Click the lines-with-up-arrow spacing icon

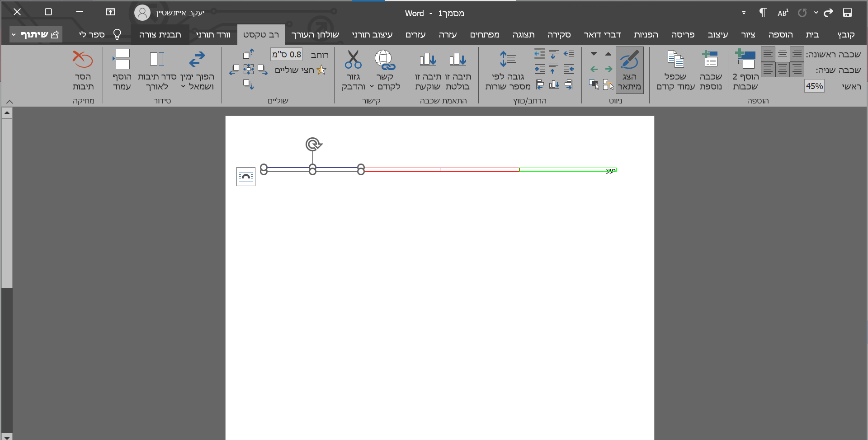point(554,69)
